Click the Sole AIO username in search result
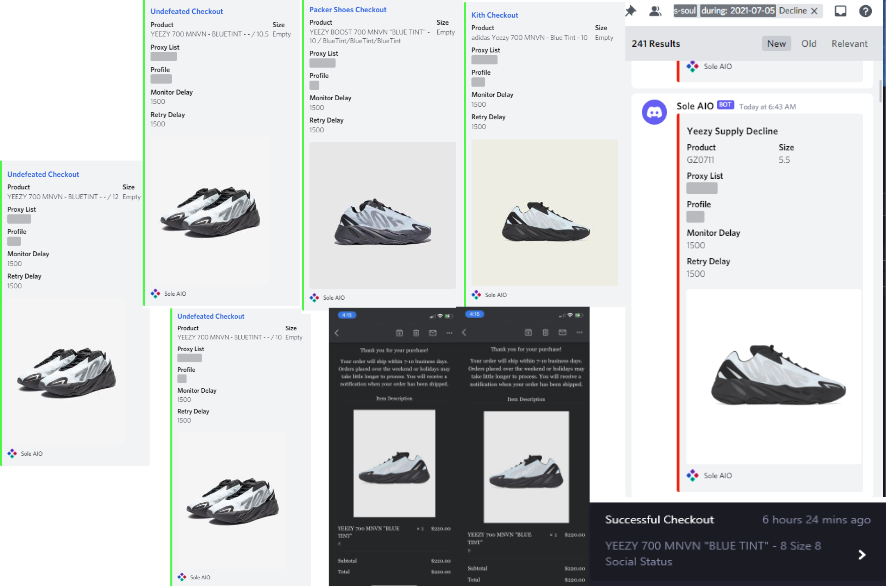The width and height of the screenshot is (886, 586). click(694, 106)
